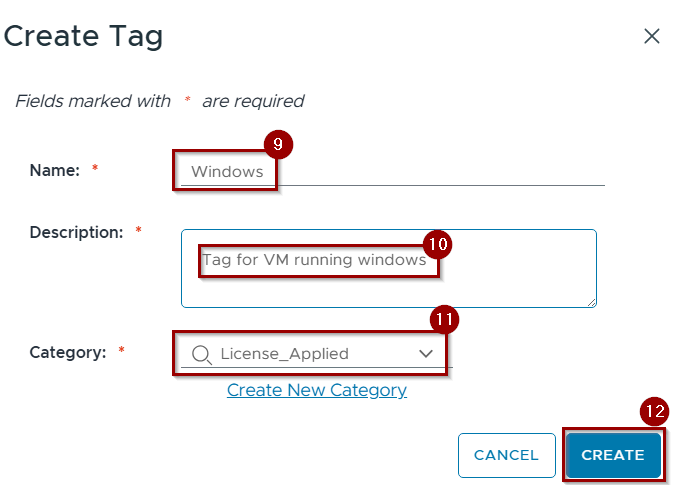Click the step 12 marker badge
This screenshot has height=485, width=678.
tap(655, 411)
